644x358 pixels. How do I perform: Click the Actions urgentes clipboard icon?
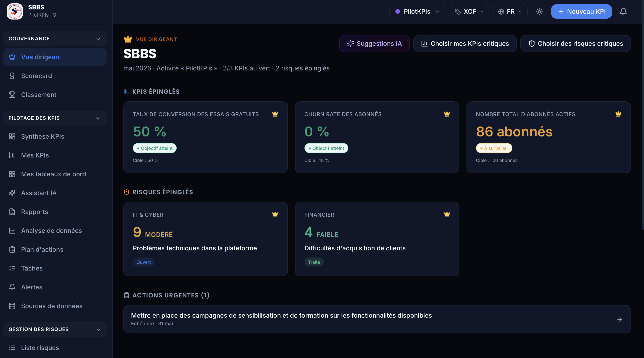click(x=127, y=295)
